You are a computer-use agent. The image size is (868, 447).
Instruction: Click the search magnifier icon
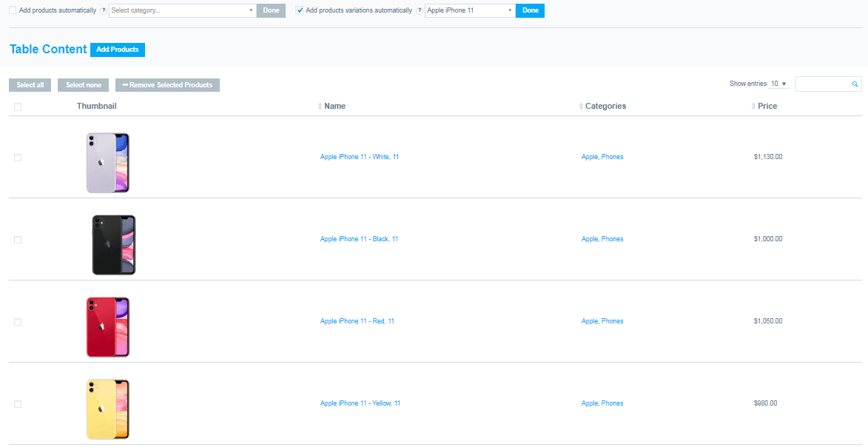point(855,84)
